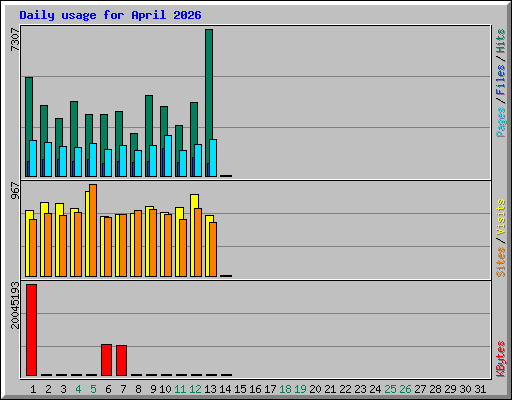Click the day 31 axis label

pyautogui.click(x=480, y=389)
